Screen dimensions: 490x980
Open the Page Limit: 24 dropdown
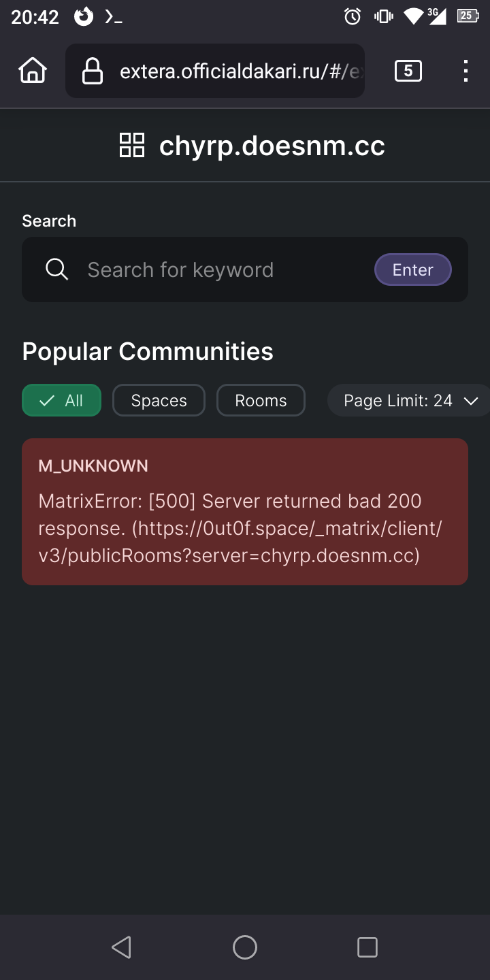(408, 400)
